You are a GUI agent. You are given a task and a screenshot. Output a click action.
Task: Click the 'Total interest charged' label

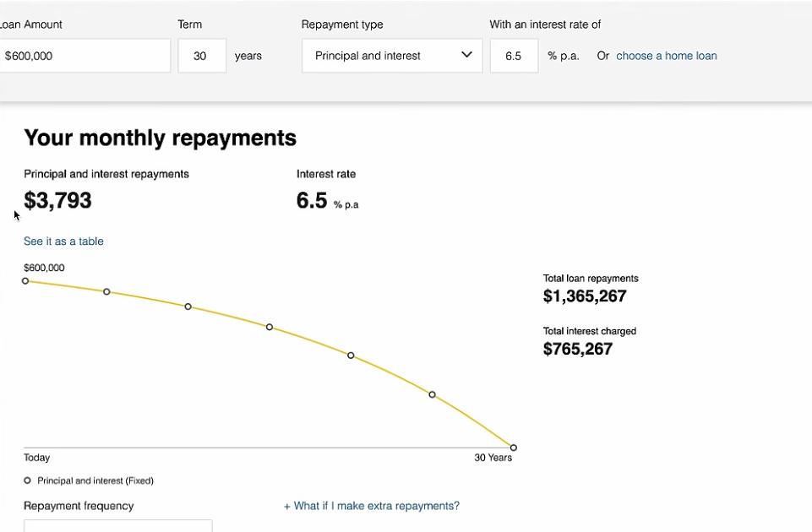pyautogui.click(x=589, y=331)
